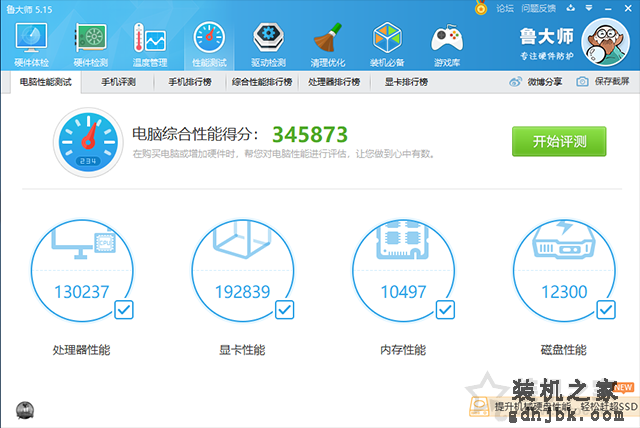Click 保存截屏 save screenshot button
Image resolution: width=640 pixels, height=428 pixels.
coord(603,82)
